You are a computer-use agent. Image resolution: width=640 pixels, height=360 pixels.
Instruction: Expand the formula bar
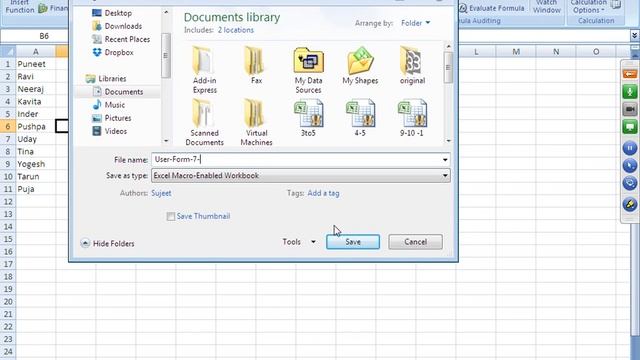coord(635,36)
